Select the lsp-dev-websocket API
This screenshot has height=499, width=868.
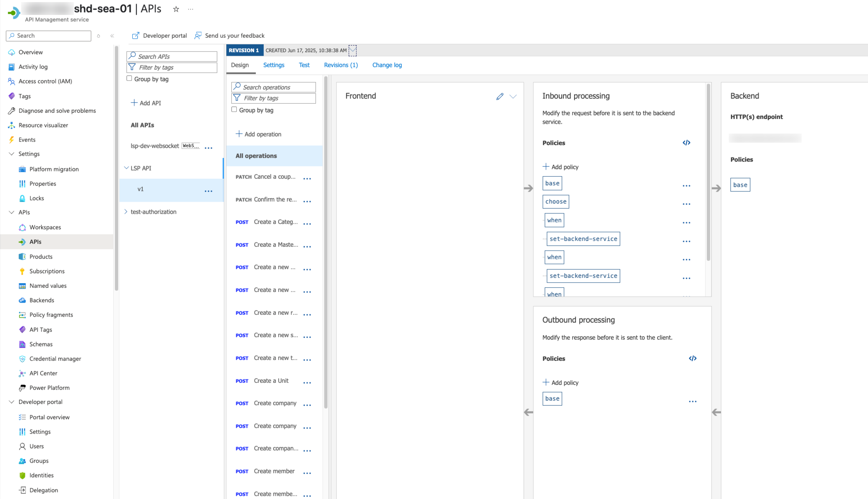155,146
